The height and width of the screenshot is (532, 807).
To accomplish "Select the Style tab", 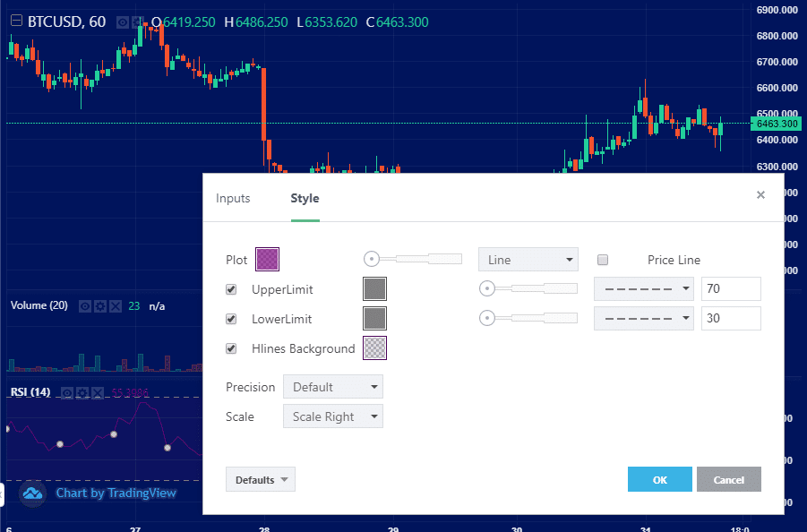I will [305, 199].
